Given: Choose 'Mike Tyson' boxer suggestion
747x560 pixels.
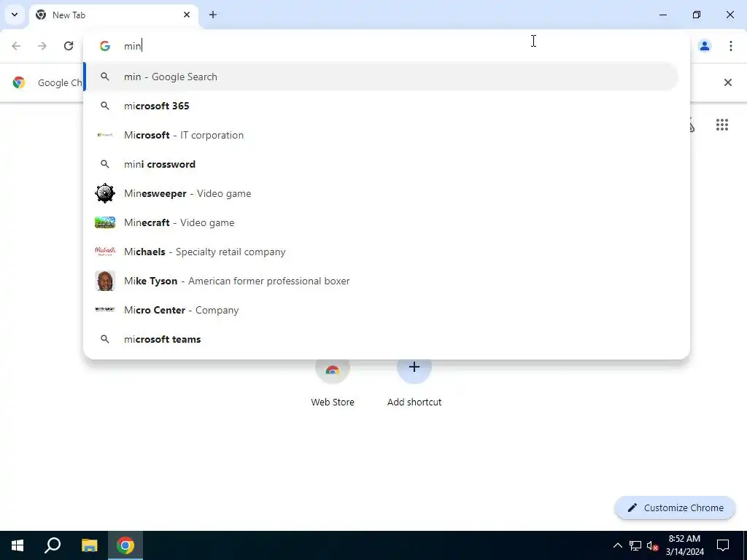Looking at the screenshot, I should pyautogui.click(x=381, y=281).
